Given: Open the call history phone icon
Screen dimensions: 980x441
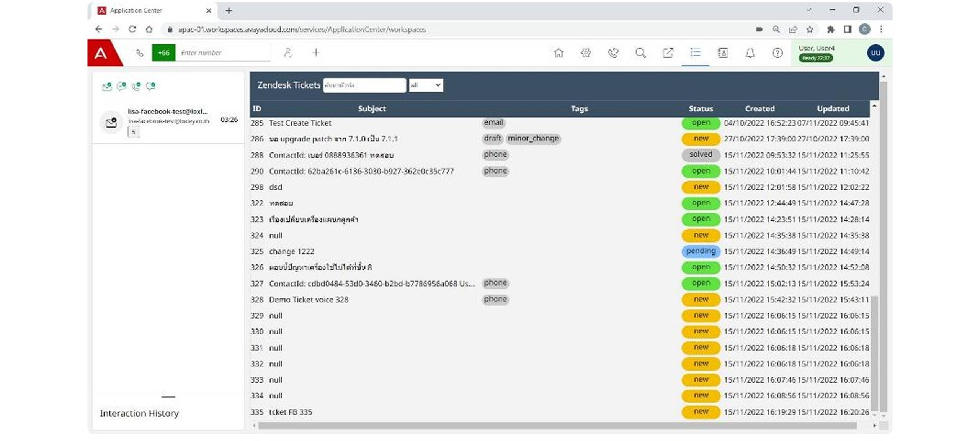Looking at the screenshot, I should coord(613,53).
